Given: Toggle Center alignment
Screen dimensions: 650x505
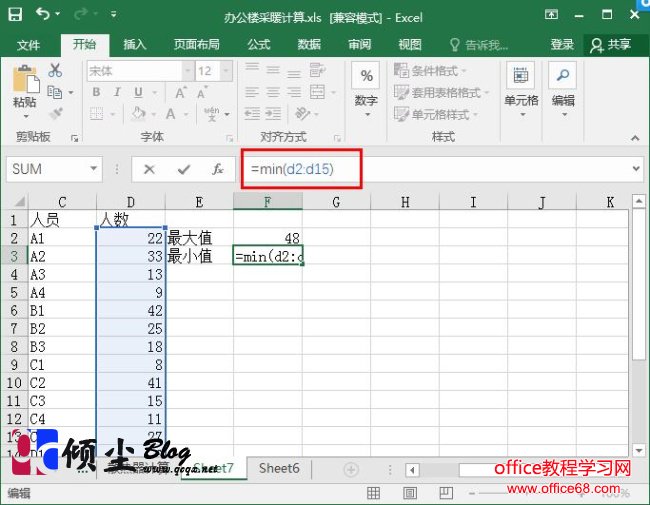Looking at the screenshot, I should tap(273, 92).
